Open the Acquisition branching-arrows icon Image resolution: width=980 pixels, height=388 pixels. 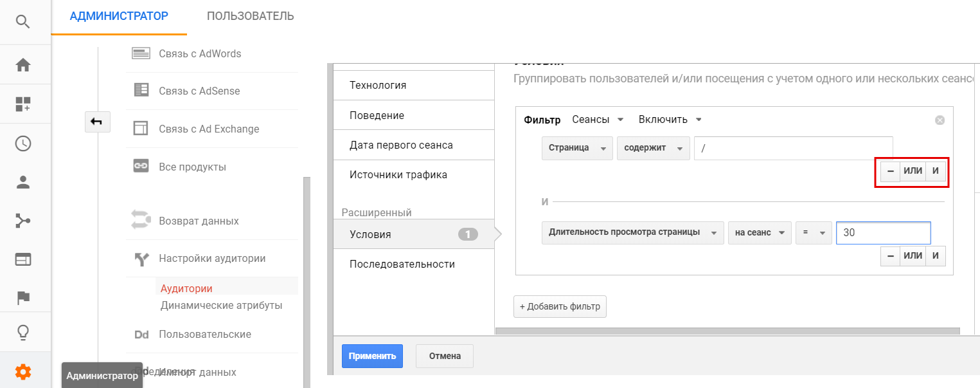click(23, 221)
